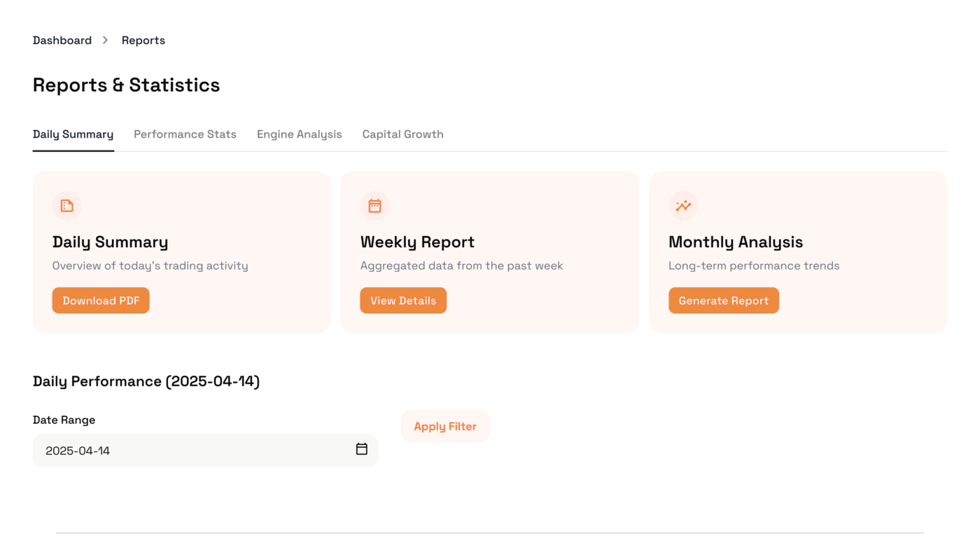Click the Weekly Report card title
The image size is (980, 557).
[417, 242]
